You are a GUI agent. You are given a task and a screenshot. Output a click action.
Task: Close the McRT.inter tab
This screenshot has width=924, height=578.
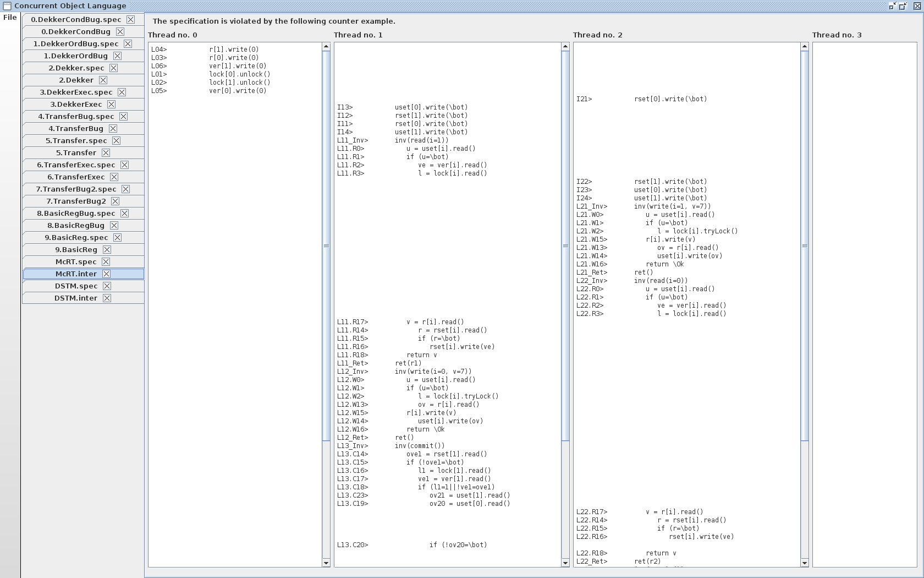click(x=106, y=274)
